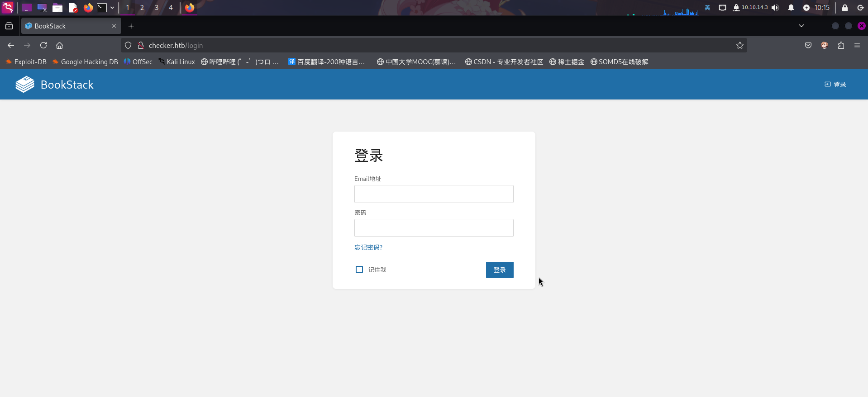Open the 稀土掘金 bookmark
The width and height of the screenshot is (868, 397).
[567, 62]
